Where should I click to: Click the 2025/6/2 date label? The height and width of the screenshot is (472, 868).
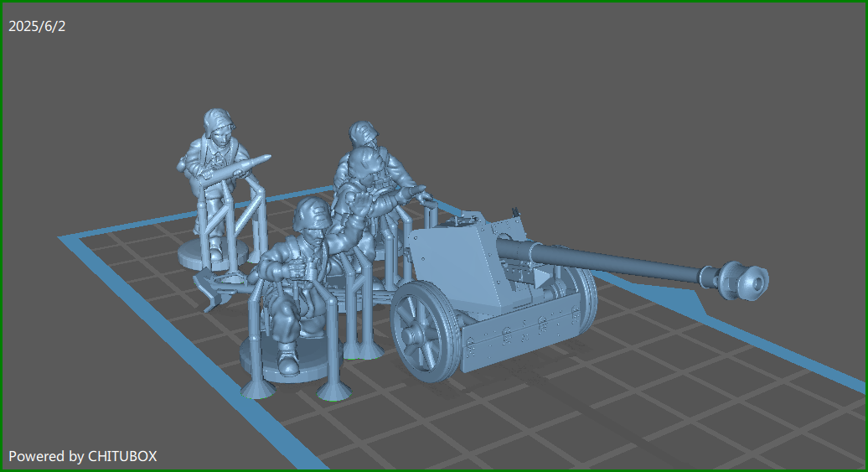point(37,26)
